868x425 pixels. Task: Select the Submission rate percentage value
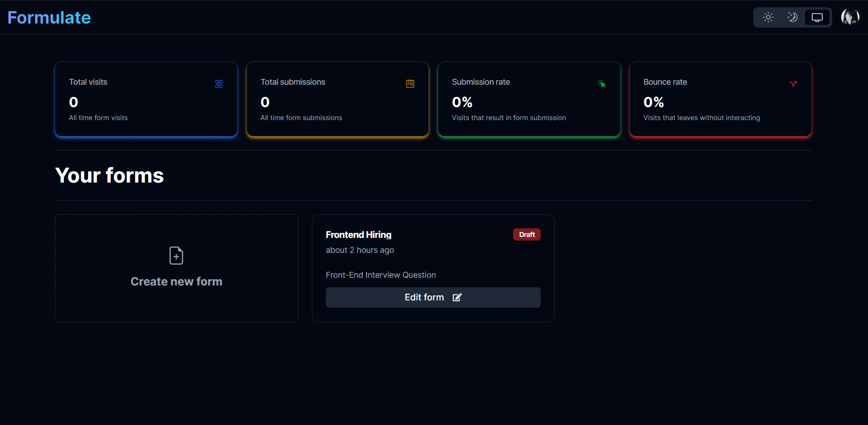click(x=462, y=102)
